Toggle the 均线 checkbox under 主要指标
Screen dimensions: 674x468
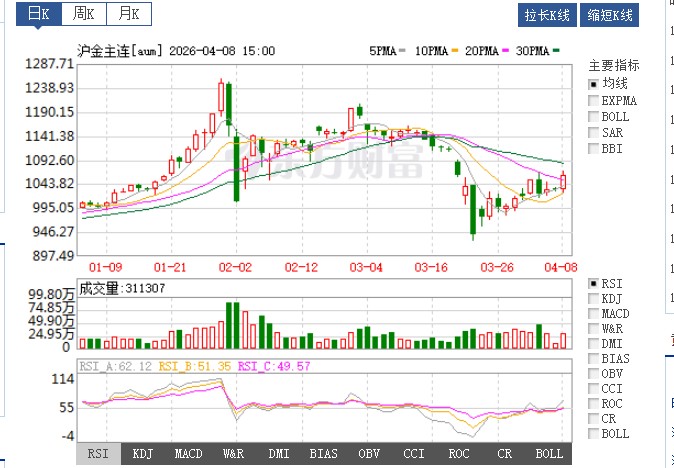tap(593, 84)
